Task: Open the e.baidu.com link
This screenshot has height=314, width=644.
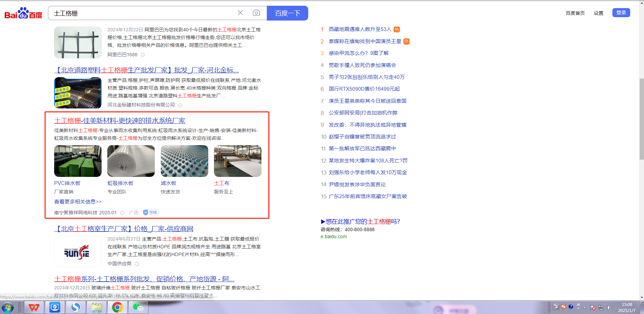Action: [x=334, y=237]
